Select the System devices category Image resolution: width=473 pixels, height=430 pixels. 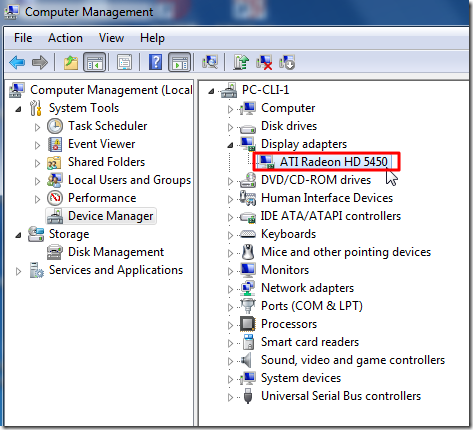[x=301, y=378]
